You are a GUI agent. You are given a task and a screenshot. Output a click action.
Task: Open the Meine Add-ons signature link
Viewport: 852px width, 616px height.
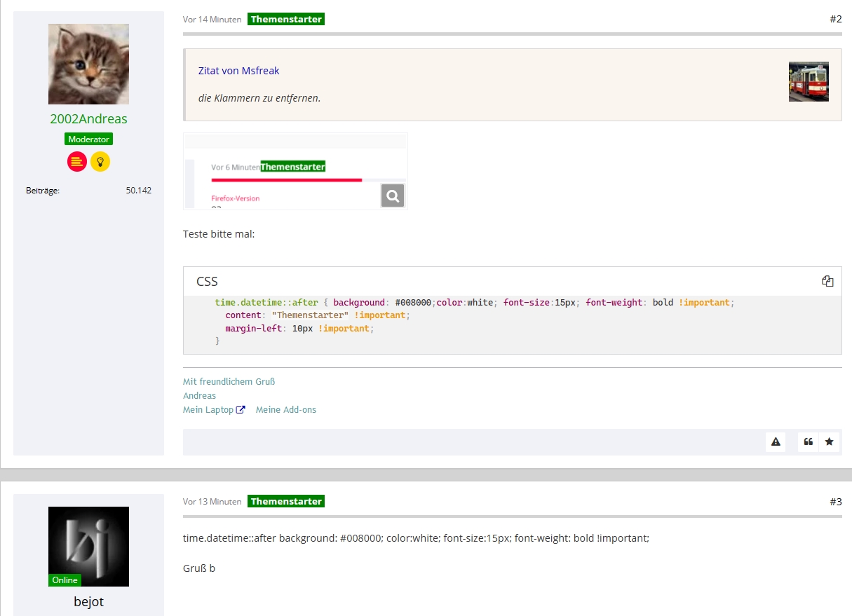click(x=286, y=410)
